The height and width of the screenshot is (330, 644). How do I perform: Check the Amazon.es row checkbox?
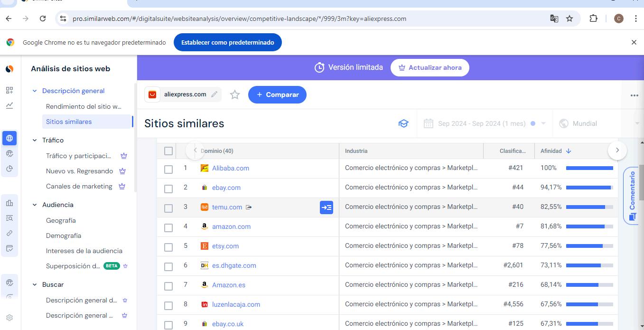tap(168, 286)
